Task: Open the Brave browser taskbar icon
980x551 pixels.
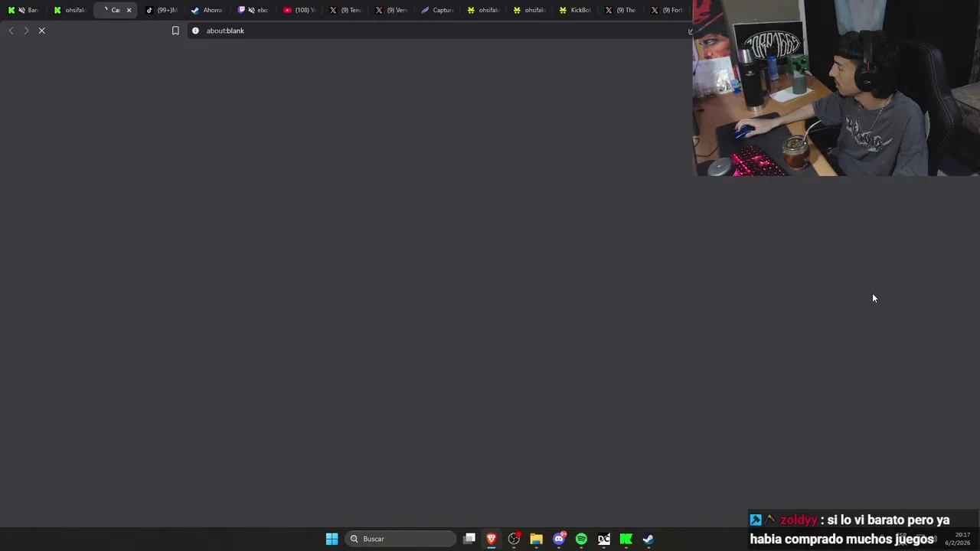Action: point(492,539)
